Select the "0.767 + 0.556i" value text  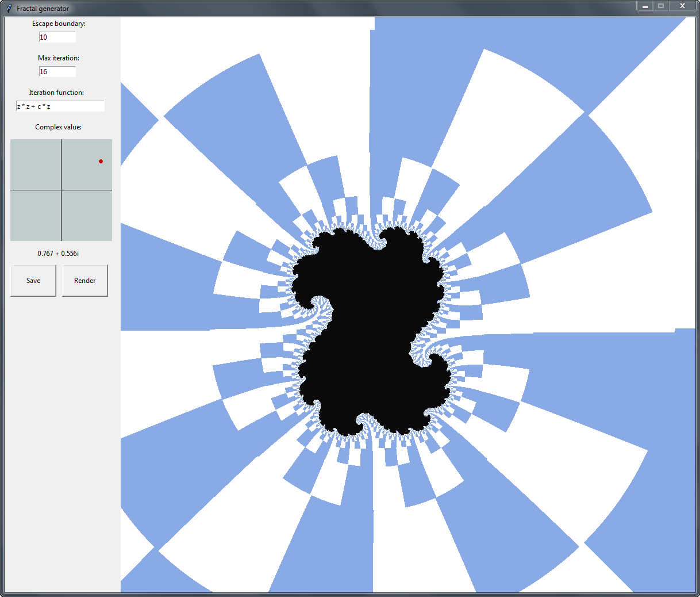(x=58, y=253)
